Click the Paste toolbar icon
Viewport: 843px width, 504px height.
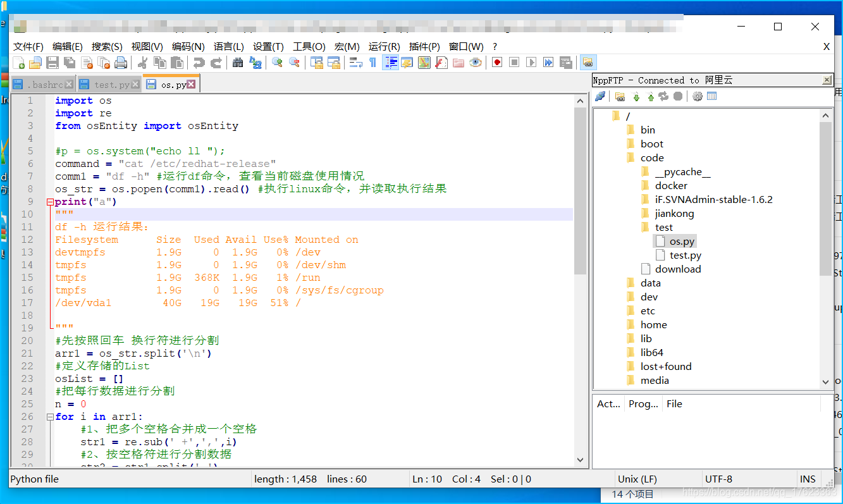(x=177, y=63)
